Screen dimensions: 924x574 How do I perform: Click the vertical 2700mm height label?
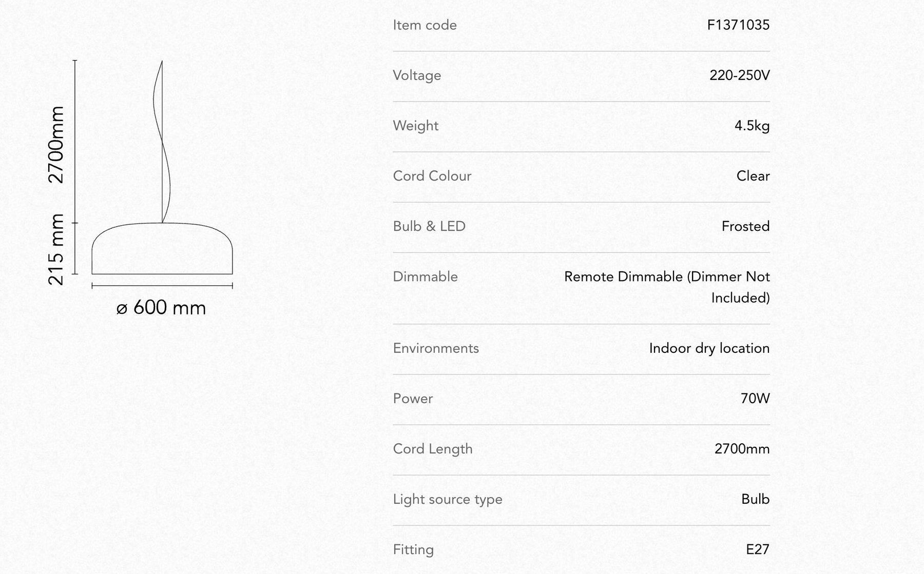click(56, 145)
